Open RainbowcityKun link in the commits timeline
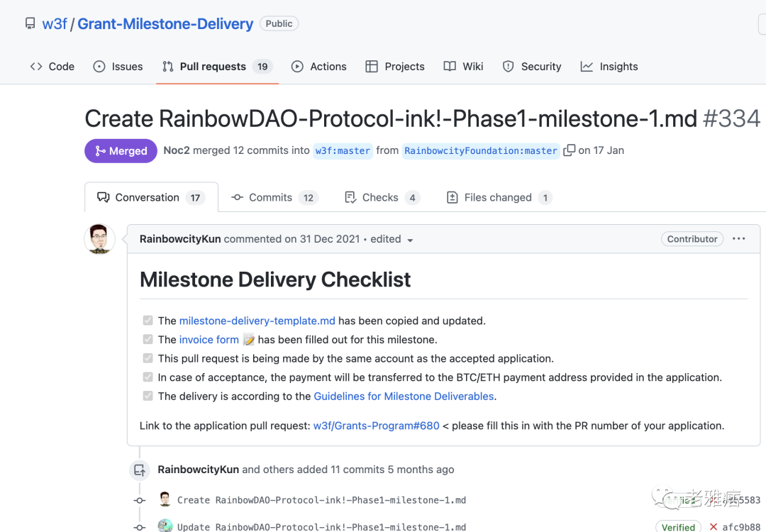 coord(199,470)
